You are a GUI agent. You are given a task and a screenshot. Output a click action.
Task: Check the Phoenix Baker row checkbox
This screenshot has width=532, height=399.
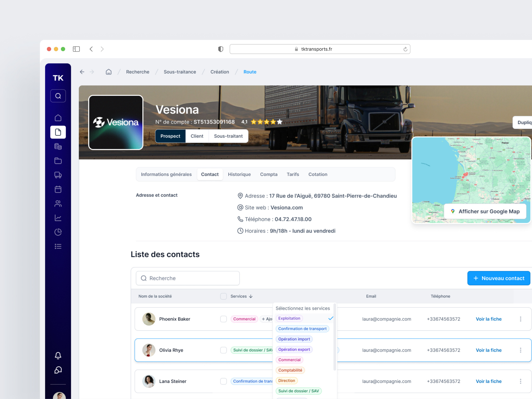tap(223, 319)
